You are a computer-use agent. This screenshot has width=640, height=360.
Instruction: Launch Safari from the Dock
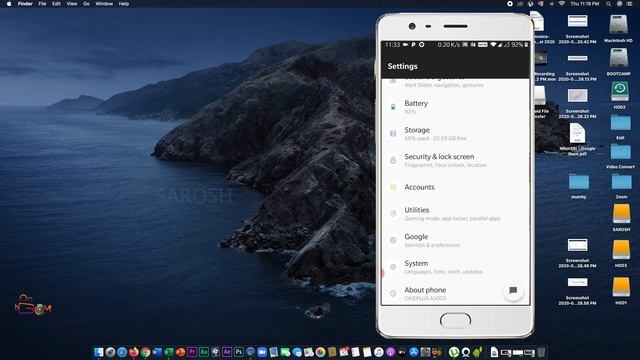tap(122, 352)
